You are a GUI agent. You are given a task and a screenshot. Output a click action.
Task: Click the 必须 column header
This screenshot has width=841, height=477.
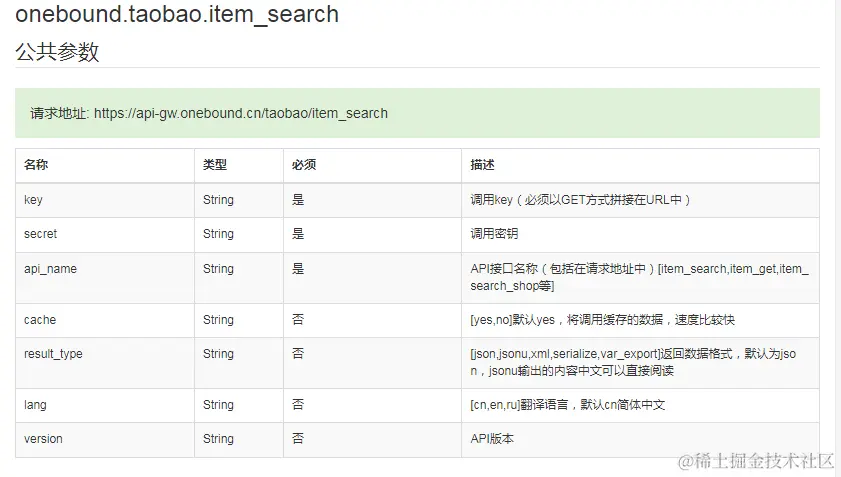[304, 165]
